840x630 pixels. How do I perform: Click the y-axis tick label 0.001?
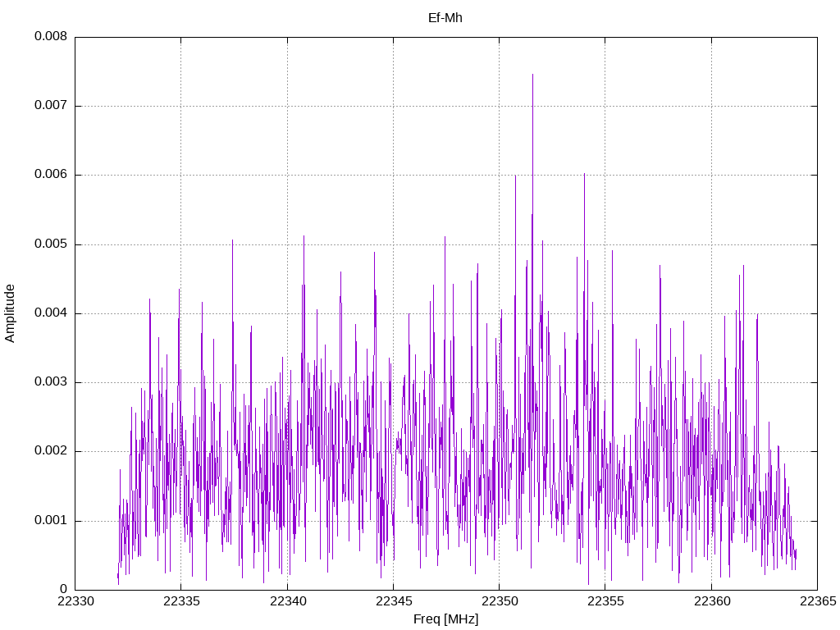[51, 521]
